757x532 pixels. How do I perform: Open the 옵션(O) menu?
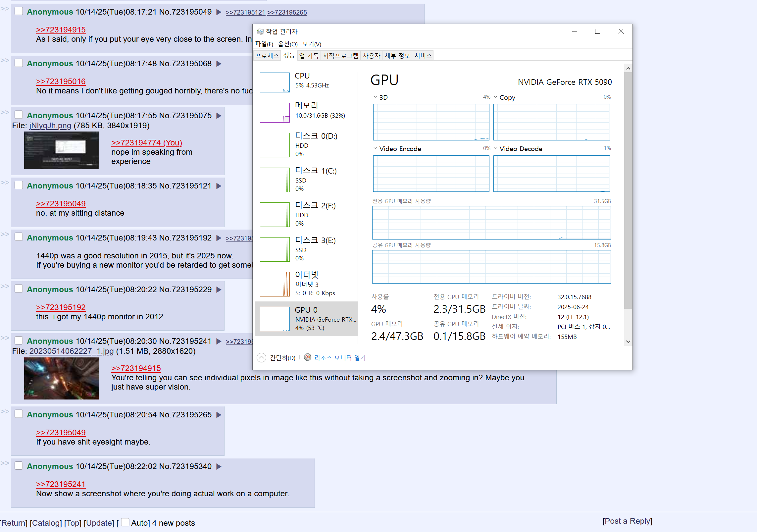pos(287,44)
